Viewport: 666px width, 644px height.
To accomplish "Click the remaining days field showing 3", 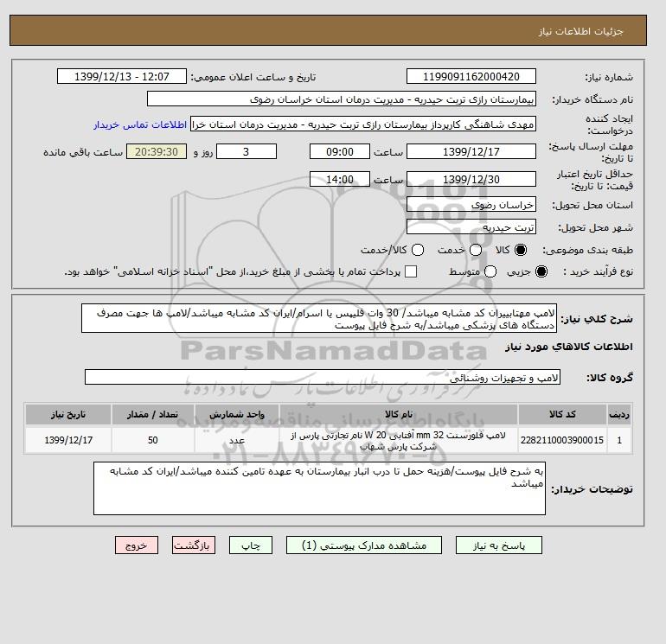I will pos(247,151).
